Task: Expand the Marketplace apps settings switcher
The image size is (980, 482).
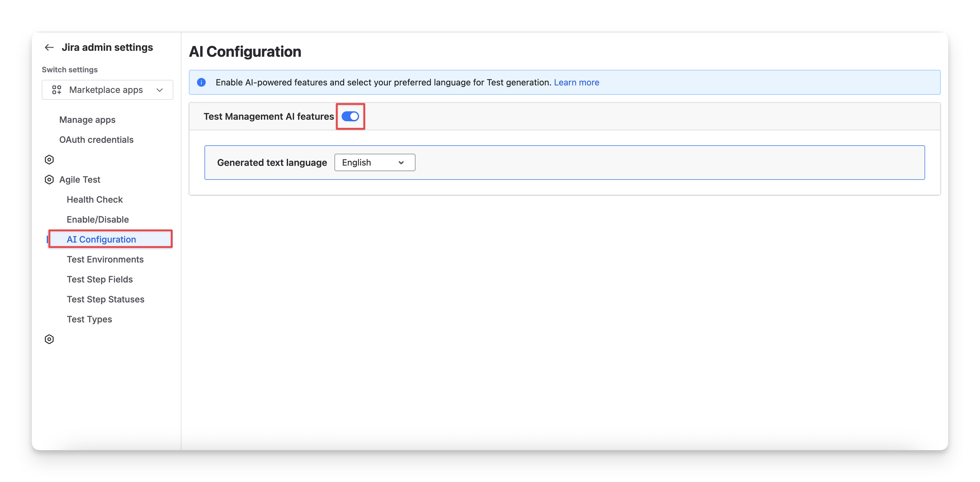Action: (x=107, y=90)
